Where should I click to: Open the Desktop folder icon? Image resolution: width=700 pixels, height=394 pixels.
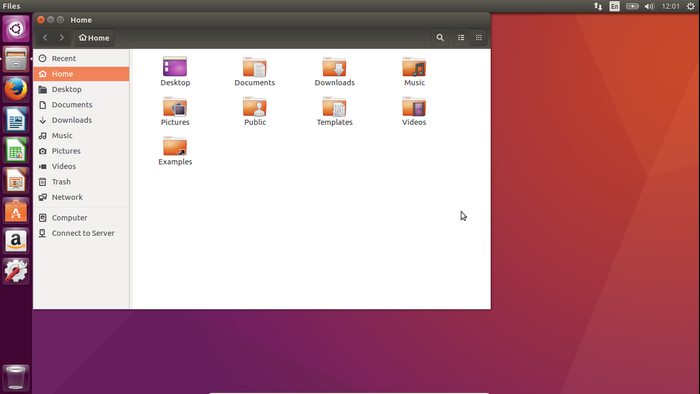[175, 67]
